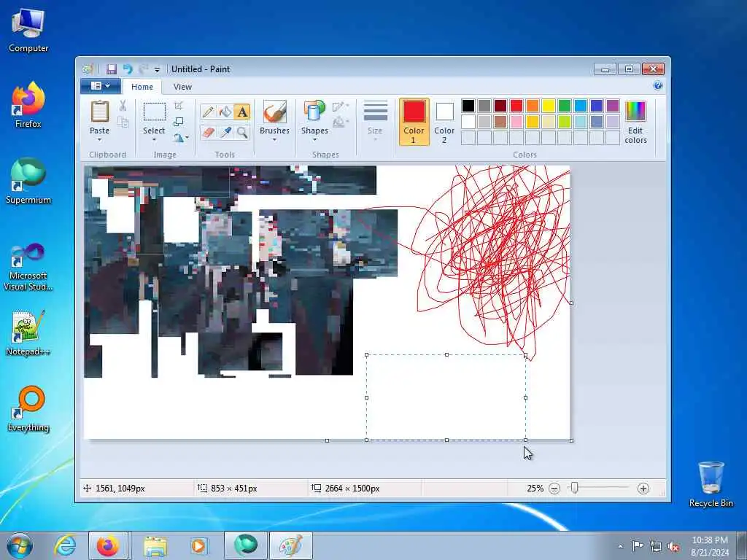Switch to the Home ribbon tab
This screenshot has height=560, width=747.
point(142,87)
